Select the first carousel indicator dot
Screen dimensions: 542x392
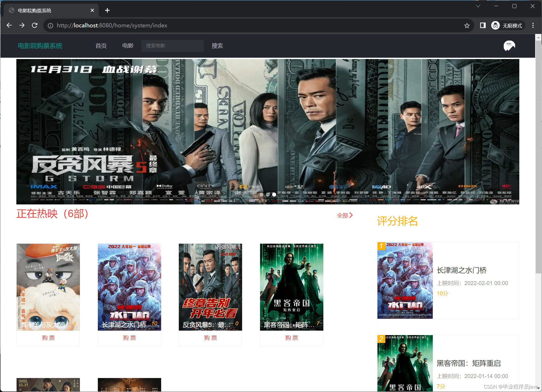point(261,194)
